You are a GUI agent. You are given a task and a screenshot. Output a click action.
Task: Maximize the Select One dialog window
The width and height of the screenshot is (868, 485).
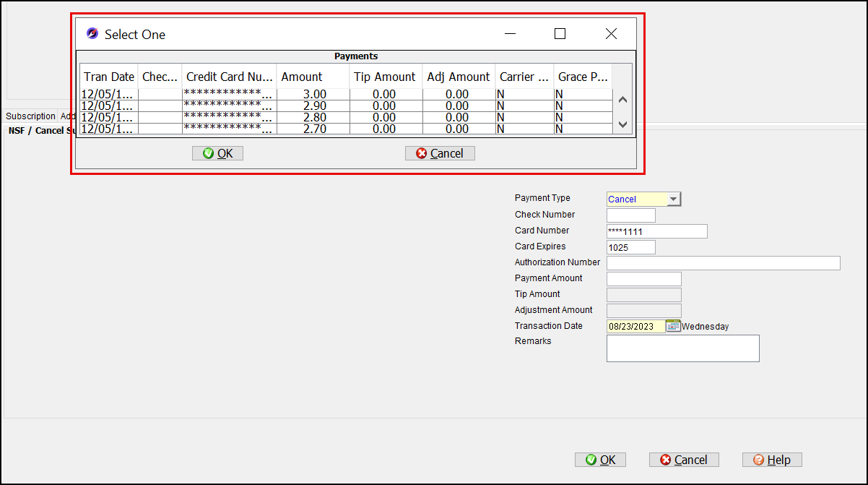(560, 34)
